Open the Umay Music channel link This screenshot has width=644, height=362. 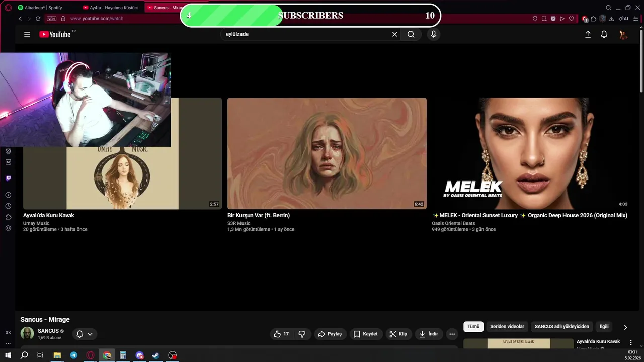point(36,223)
